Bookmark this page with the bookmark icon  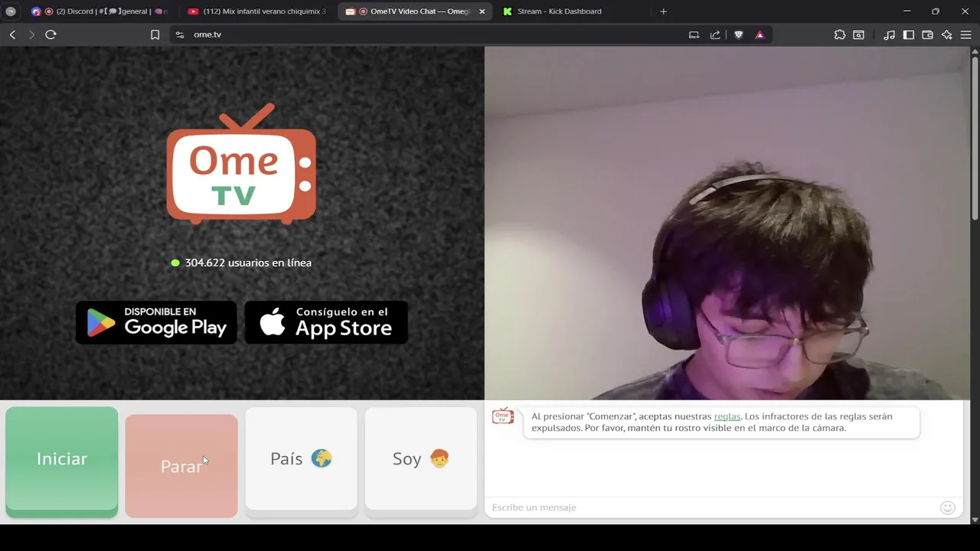click(x=155, y=34)
